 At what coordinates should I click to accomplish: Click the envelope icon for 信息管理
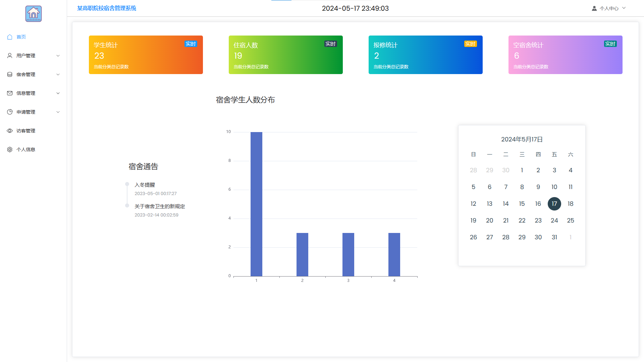pos(10,93)
